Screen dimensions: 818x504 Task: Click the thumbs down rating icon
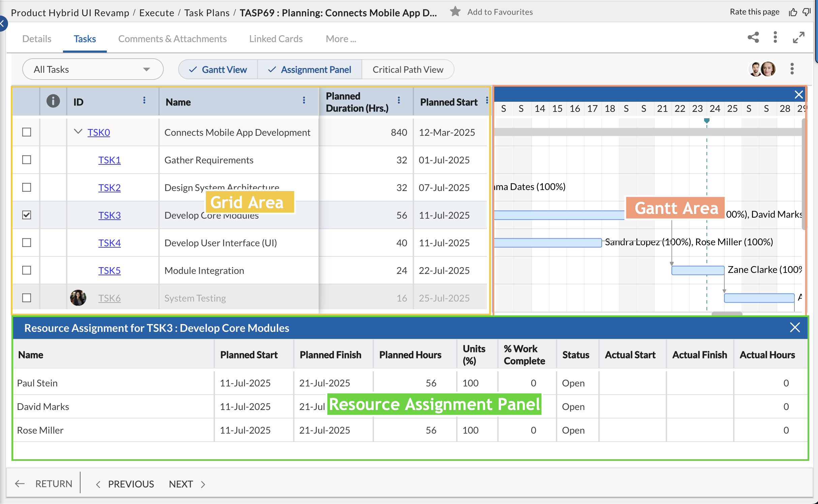807,12
